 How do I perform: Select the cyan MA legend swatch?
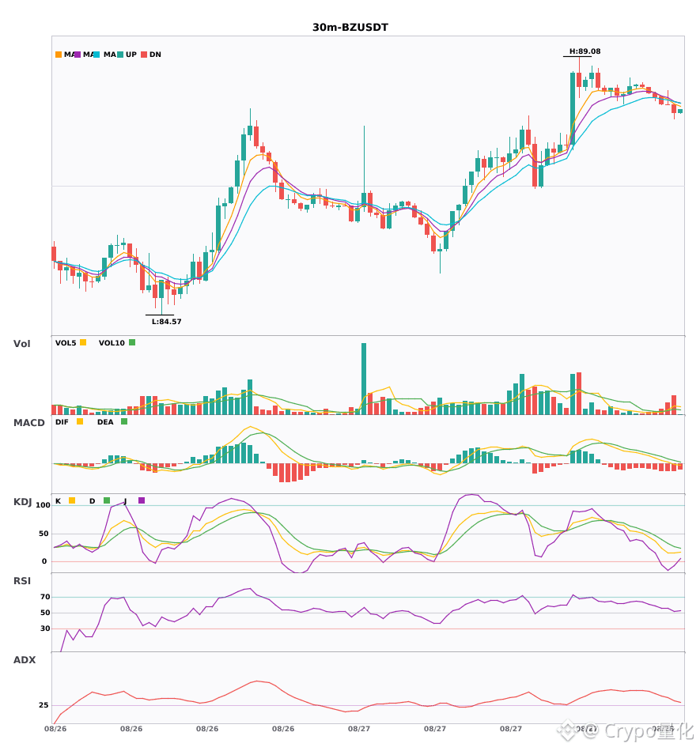pyautogui.click(x=96, y=55)
